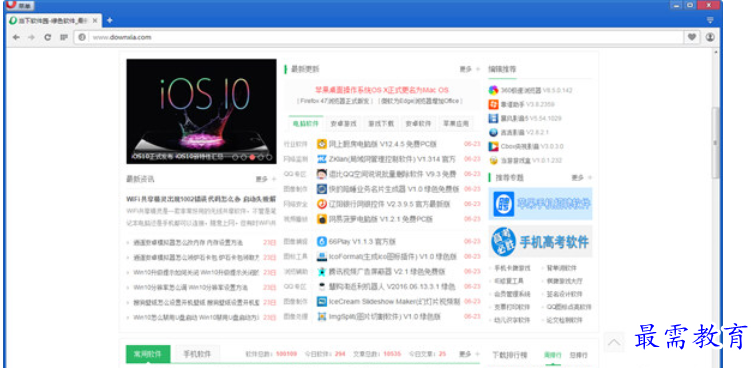Expand 更多 after the 今日文章 count
The height and width of the screenshot is (368, 756).
(469, 354)
